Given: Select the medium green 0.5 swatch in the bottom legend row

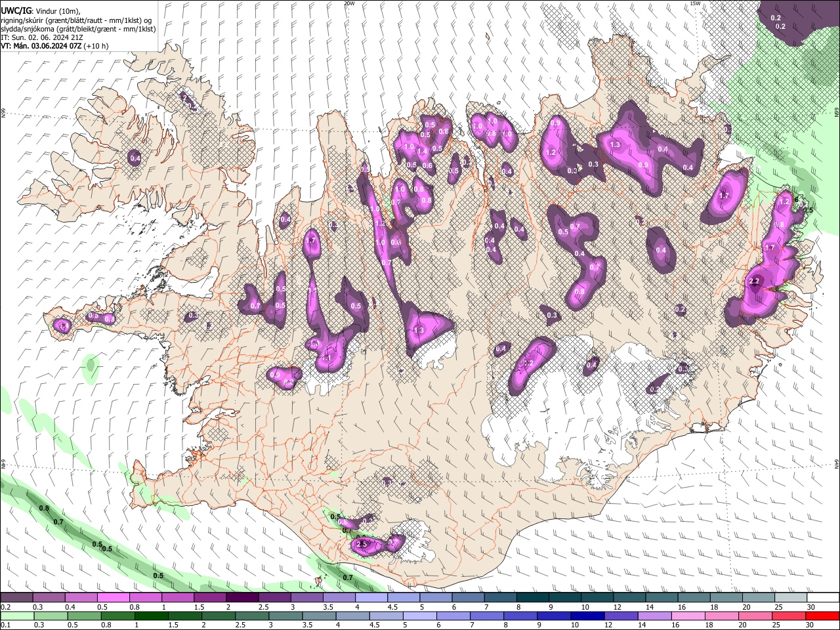Looking at the screenshot, I should (84, 616).
